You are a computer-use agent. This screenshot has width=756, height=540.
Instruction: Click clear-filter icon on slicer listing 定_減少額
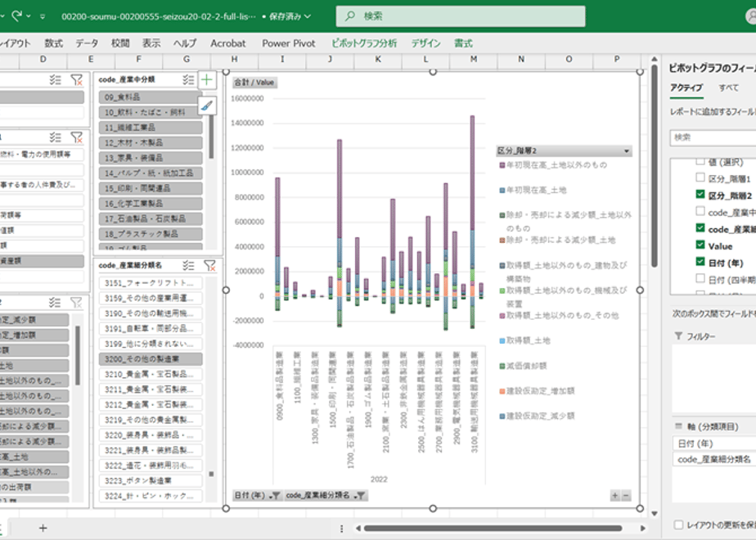point(76,303)
